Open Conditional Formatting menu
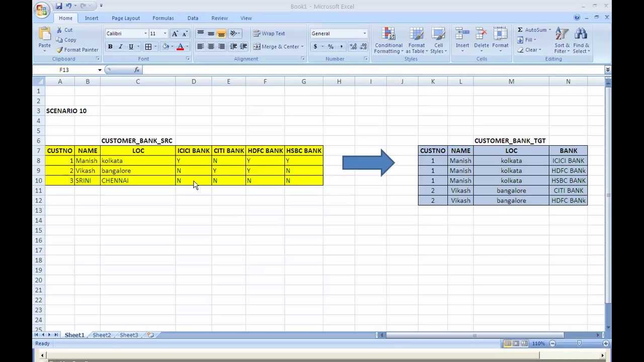This screenshot has height=362, width=644. (x=388, y=40)
